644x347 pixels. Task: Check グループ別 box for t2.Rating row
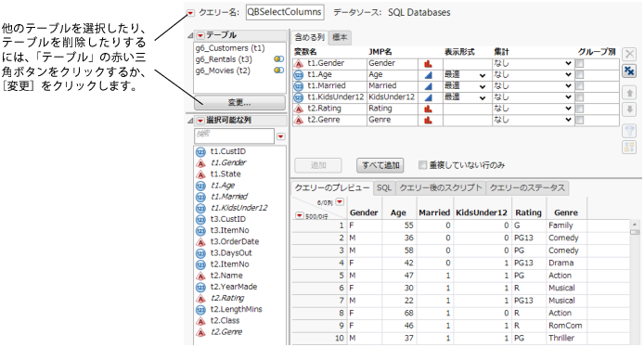click(580, 109)
